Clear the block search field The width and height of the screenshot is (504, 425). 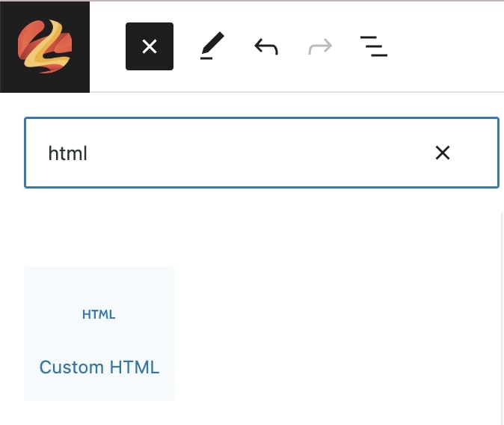443,153
